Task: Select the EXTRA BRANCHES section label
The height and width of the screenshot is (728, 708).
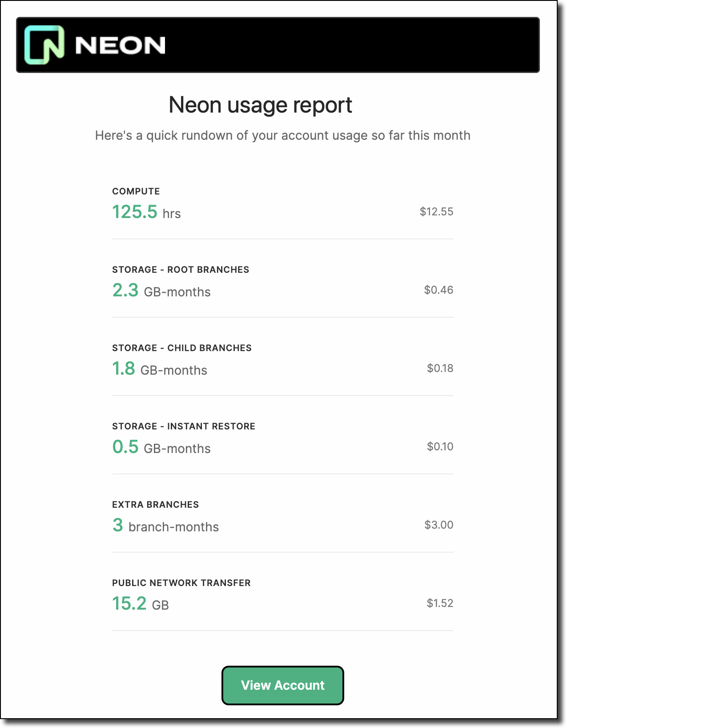Action: coord(156,504)
